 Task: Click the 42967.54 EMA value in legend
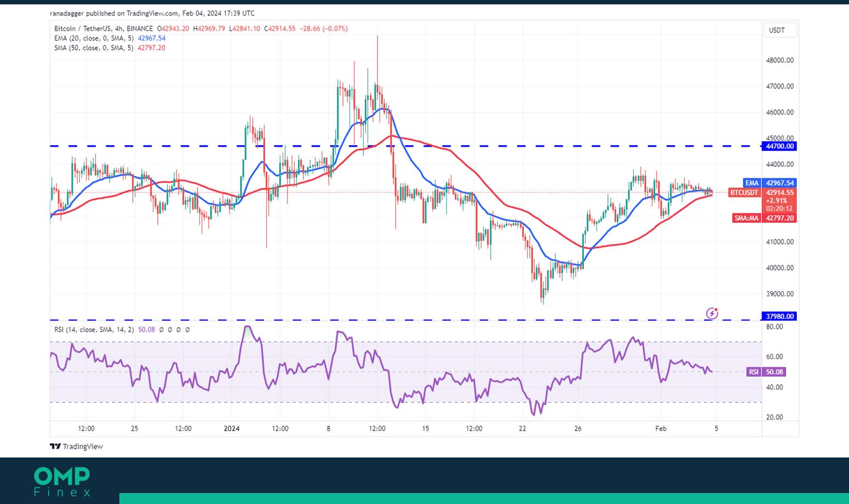coord(152,38)
